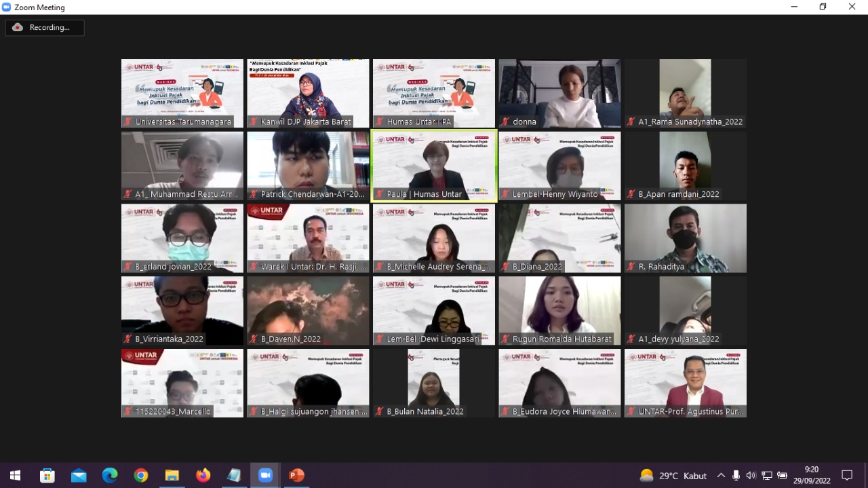Expand the hidden system tray icons
Screen dimensions: 868x488
721,475
